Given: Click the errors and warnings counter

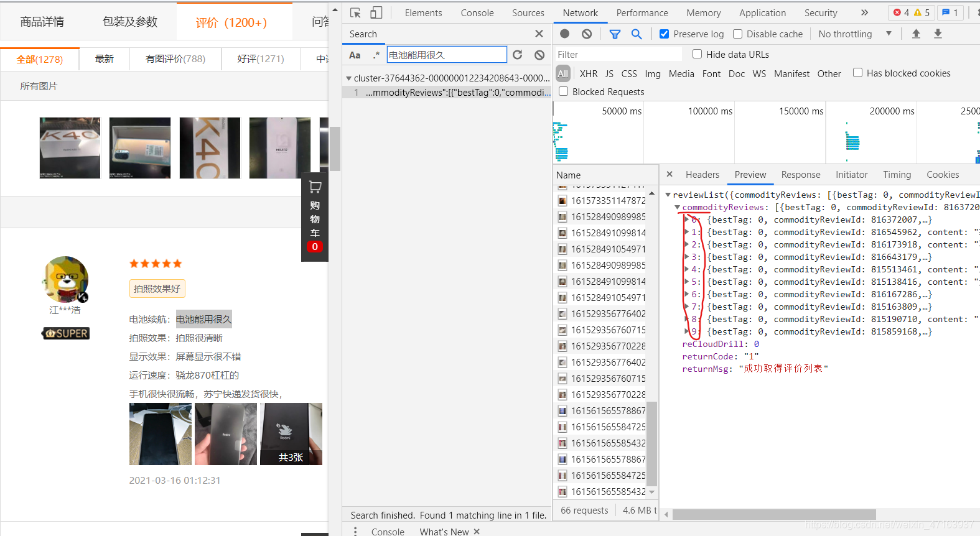Looking at the screenshot, I should tap(911, 12).
